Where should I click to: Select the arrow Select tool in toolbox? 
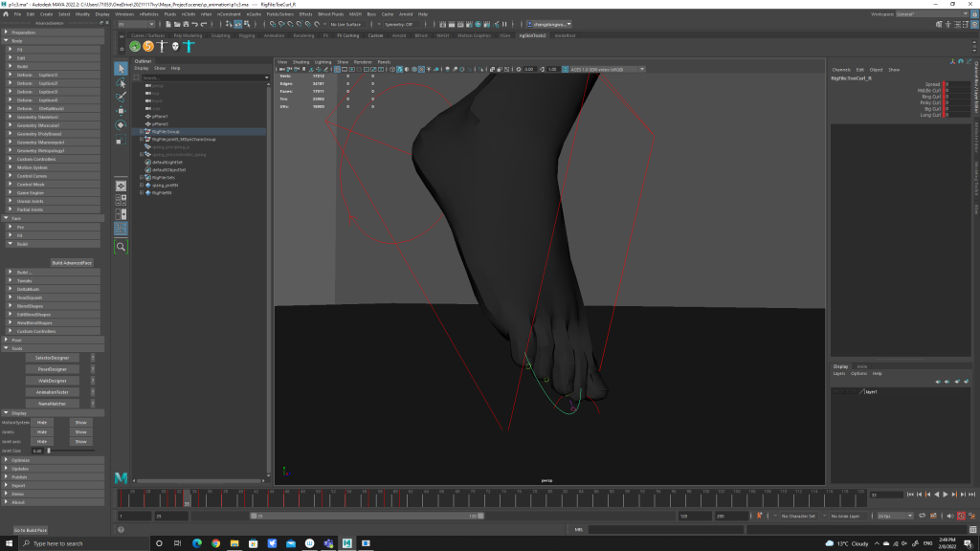(121, 69)
